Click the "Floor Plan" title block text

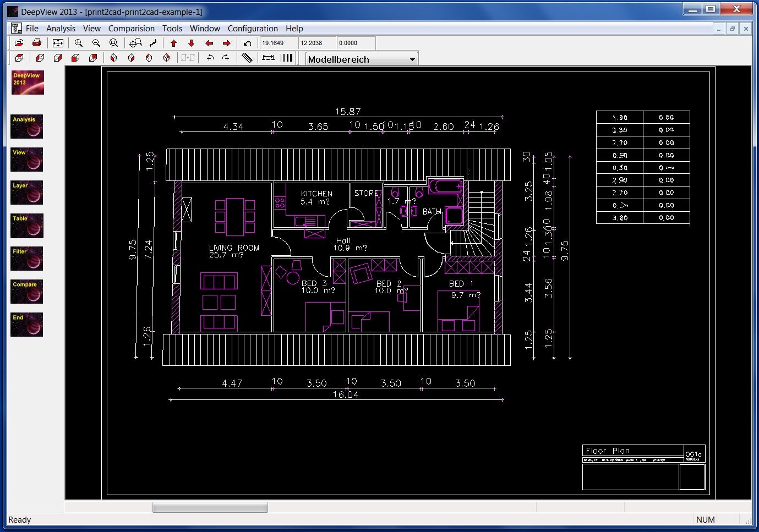click(608, 451)
